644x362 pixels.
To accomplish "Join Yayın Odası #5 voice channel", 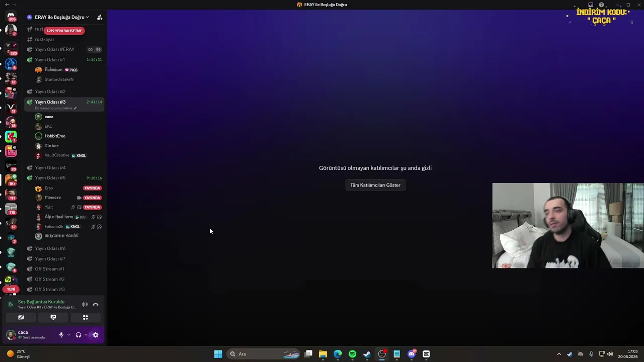I will click(65, 177).
